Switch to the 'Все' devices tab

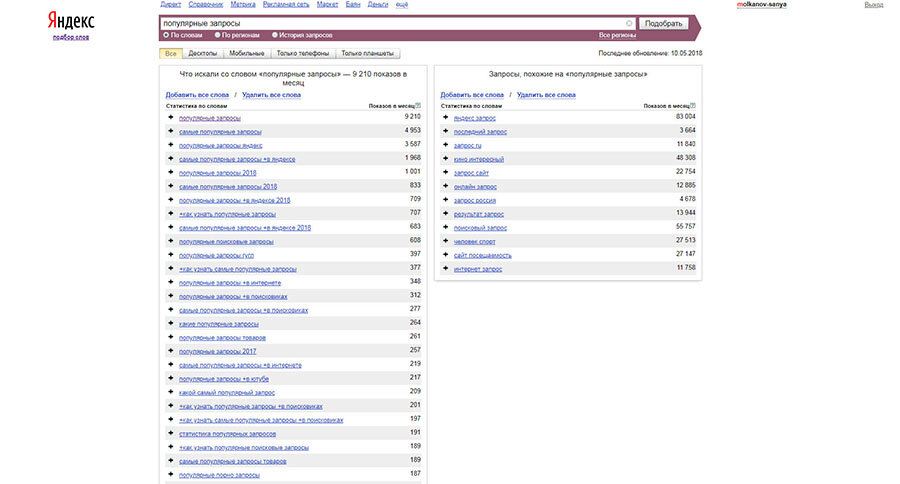pos(170,53)
